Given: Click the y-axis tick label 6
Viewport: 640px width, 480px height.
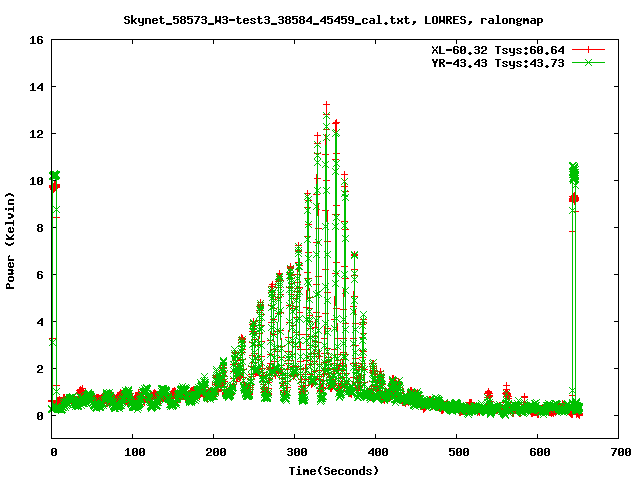Looking at the screenshot, I should point(40,275).
